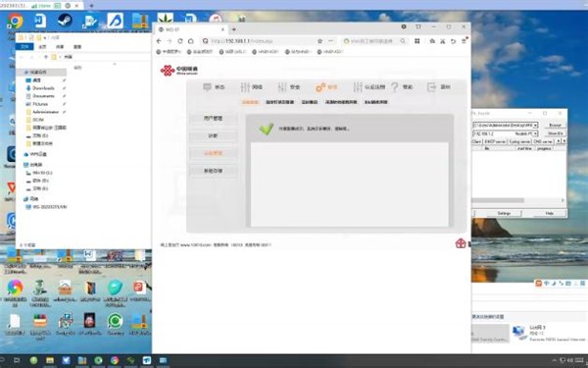Image resolution: width=588 pixels, height=368 pixels.
Task: Expand quick access dropdown in Explorer title bar
Action: 45,38
